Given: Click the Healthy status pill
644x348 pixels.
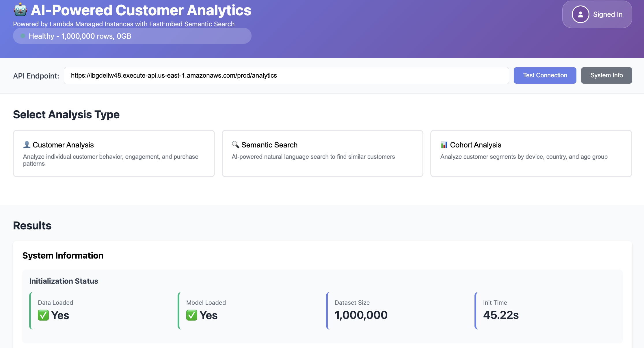Looking at the screenshot, I should (x=132, y=36).
